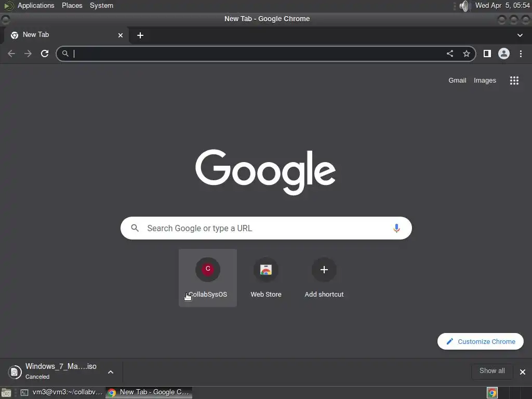Click the date and time clock
The image size is (532, 399).
[x=502, y=5]
